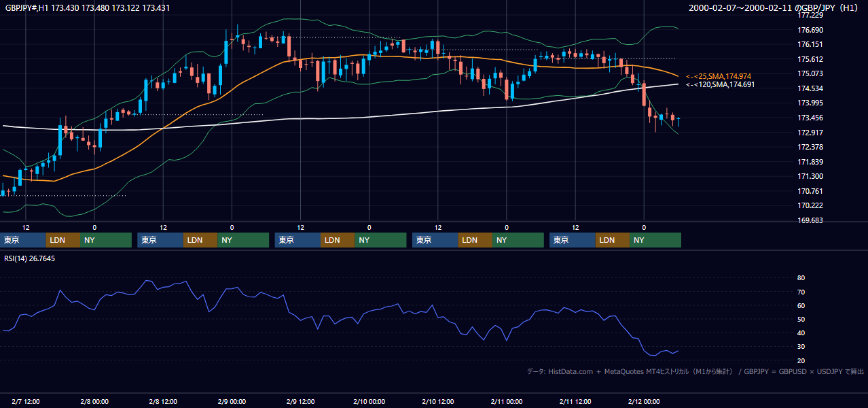This screenshot has height=408, width=868.
Task: Click the leftmost 東京 session block
Action: pyautogui.click(x=23, y=240)
